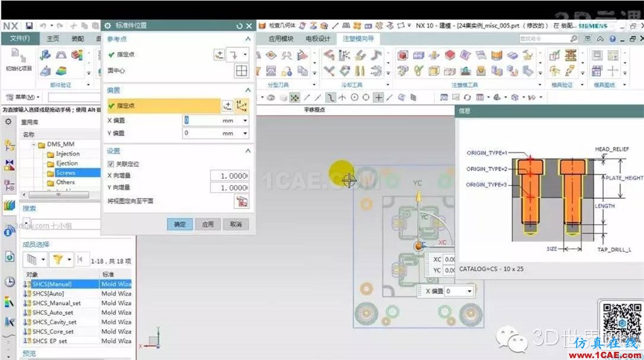
Task: Select the circle center snap icon in selection bar
Action: (x=355, y=98)
